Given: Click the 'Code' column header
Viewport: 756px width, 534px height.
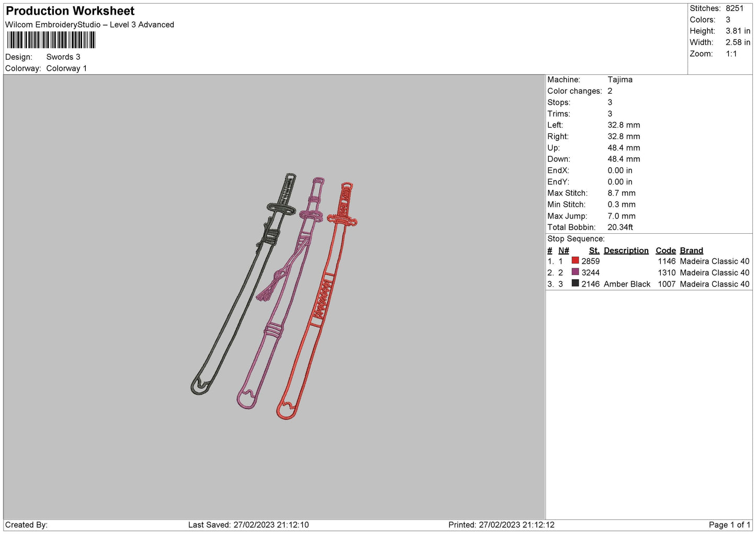Looking at the screenshot, I should pyautogui.click(x=665, y=251).
